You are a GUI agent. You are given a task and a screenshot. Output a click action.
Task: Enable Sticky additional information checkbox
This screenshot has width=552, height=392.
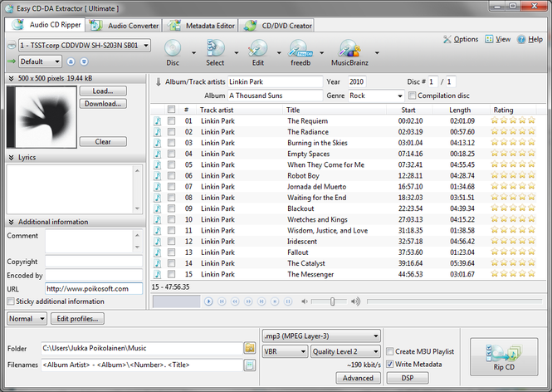(11, 301)
